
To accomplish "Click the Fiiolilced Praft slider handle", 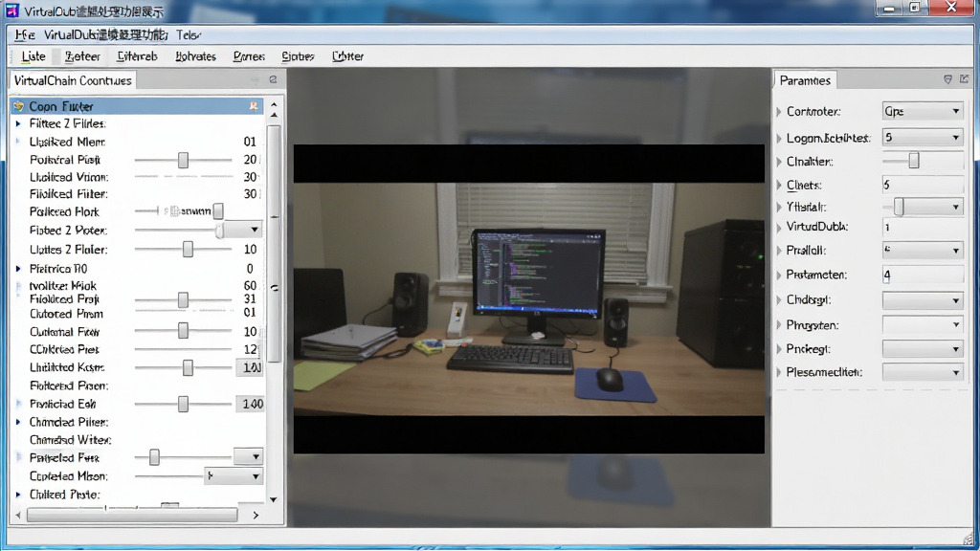I will click(183, 299).
